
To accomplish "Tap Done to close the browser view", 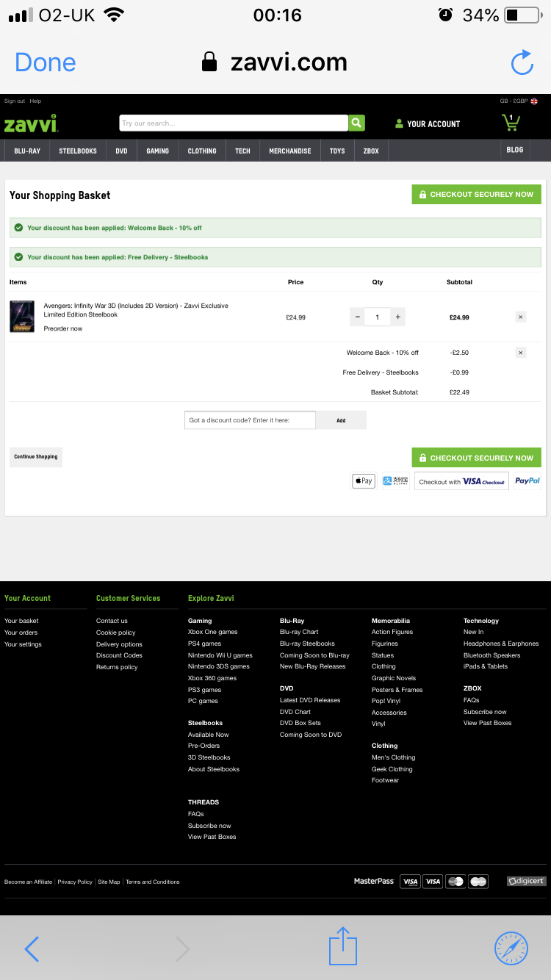I will 46,62.
